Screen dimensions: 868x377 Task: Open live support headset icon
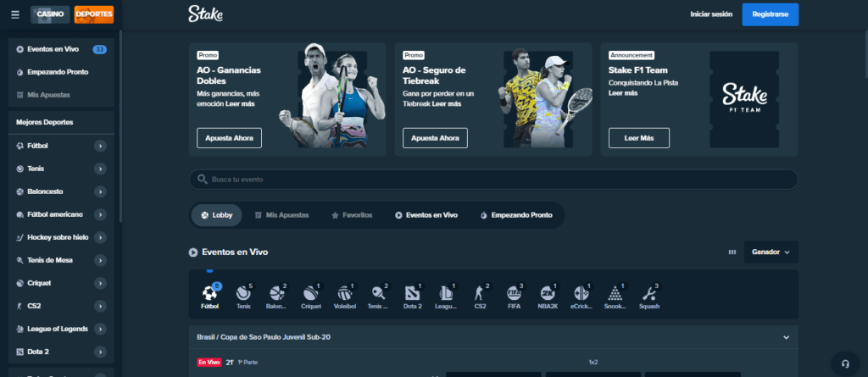coord(845,363)
